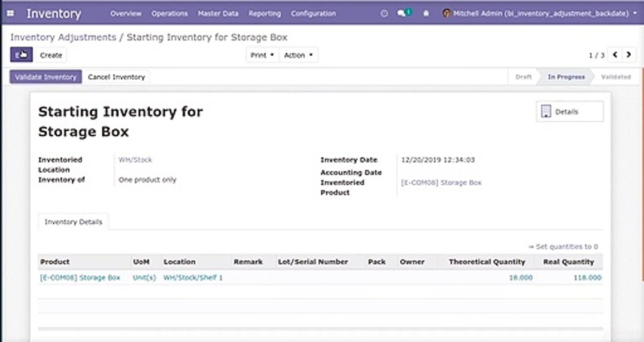Open the WH/Stock location link
The image size is (644, 342).
click(135, 160)
